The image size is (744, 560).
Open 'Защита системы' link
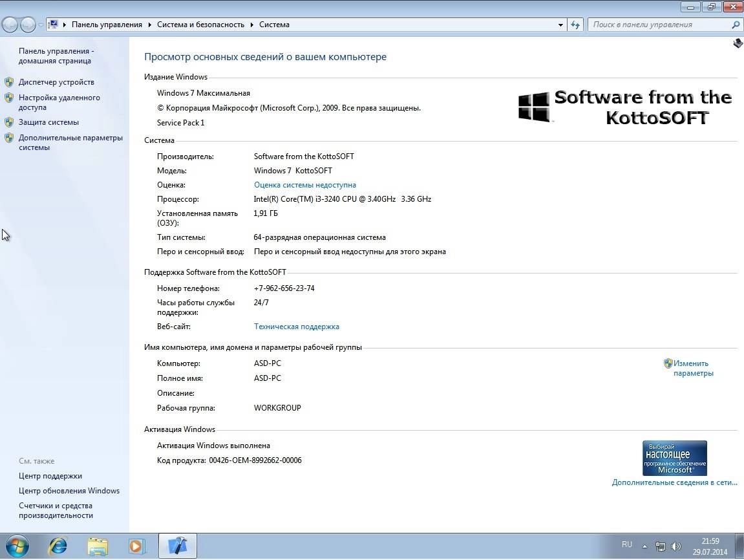click(49, 122)
